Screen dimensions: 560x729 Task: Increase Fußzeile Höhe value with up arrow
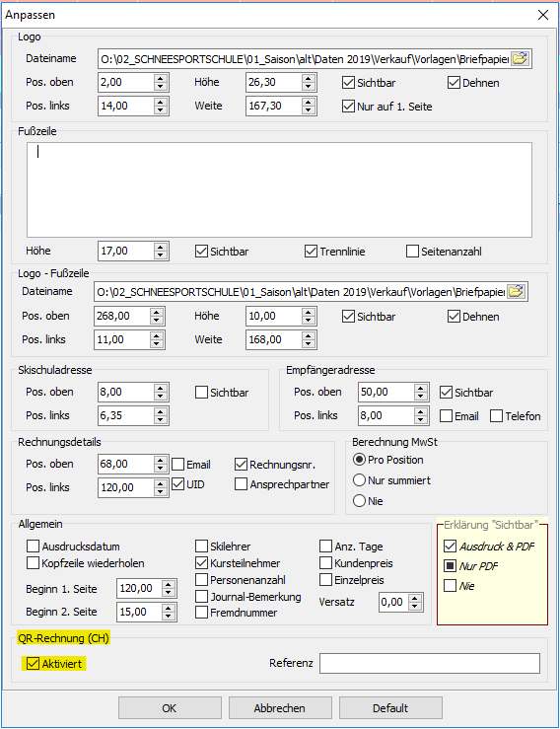pyautogui.click(x=161, y=247)
